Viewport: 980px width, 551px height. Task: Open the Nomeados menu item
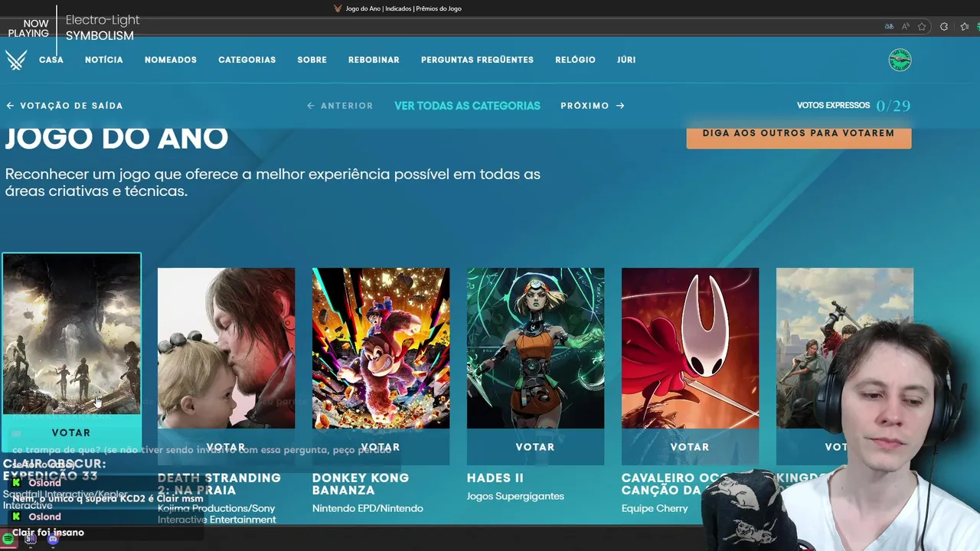click(171, 60)
